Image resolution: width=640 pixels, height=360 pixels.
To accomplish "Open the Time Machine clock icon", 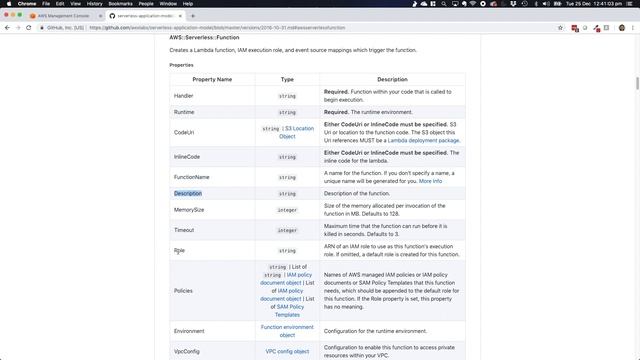I will click(x=524, y=4).
